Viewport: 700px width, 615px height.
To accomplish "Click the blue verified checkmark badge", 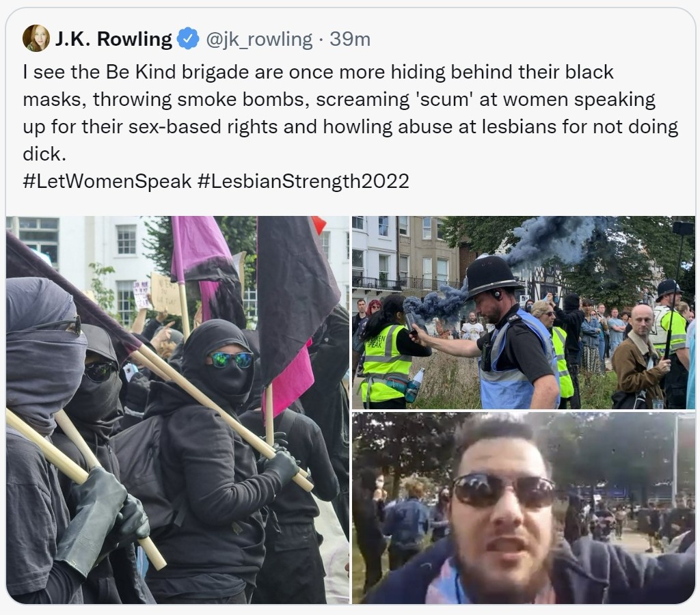I will click(188, 39).
